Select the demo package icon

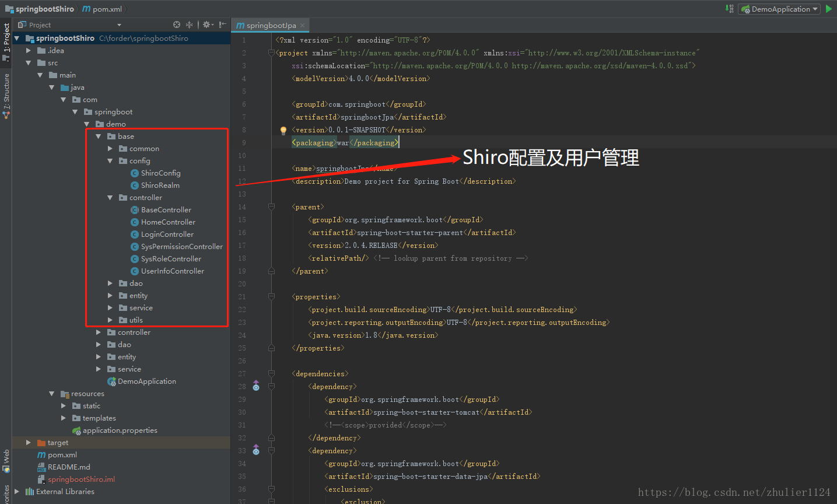click(x=100, y=124)
